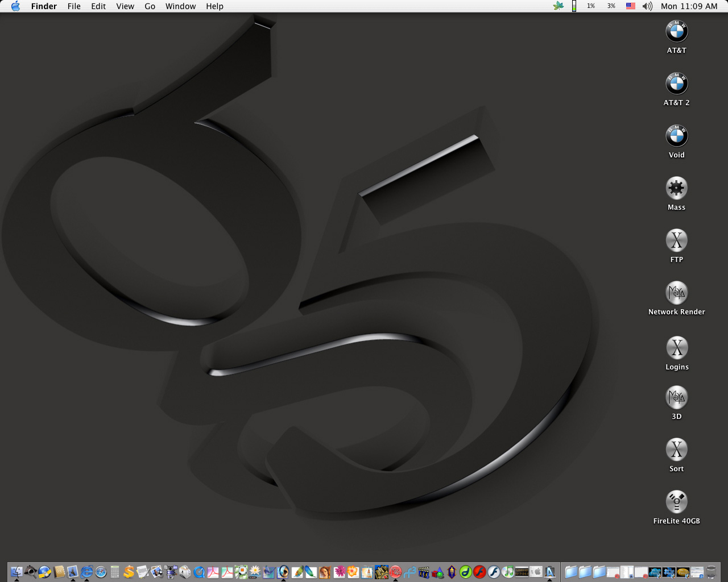Viewport: 728px width, 582px height.
Task: Open iTunes from the Dock
Action: click(507, 571)
